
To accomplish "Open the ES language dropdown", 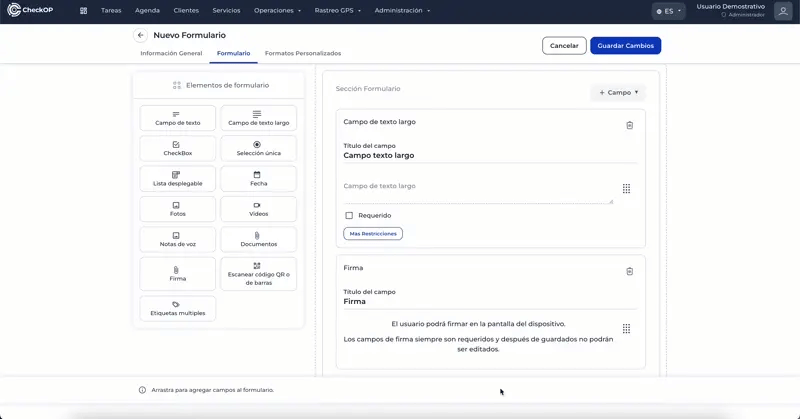I will [x=668, y=11].
